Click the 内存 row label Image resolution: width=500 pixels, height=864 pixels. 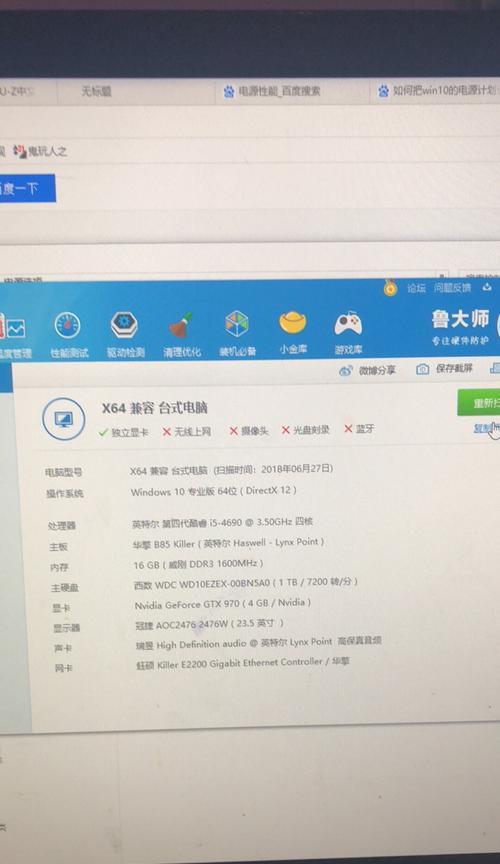(59, 568)
